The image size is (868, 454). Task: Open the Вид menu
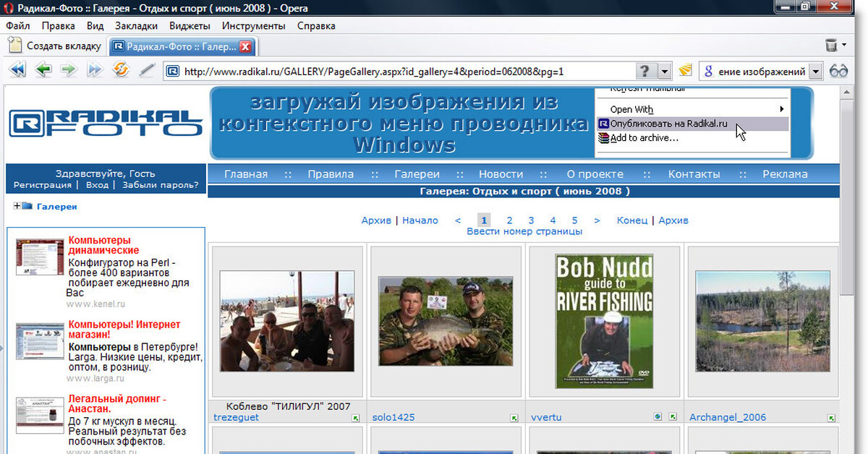tap(95, 25)
